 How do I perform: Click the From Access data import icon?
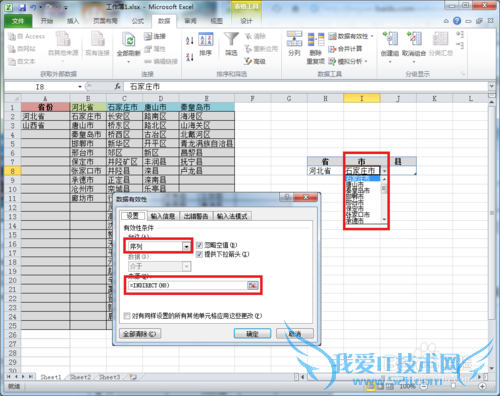click(12, 36)
